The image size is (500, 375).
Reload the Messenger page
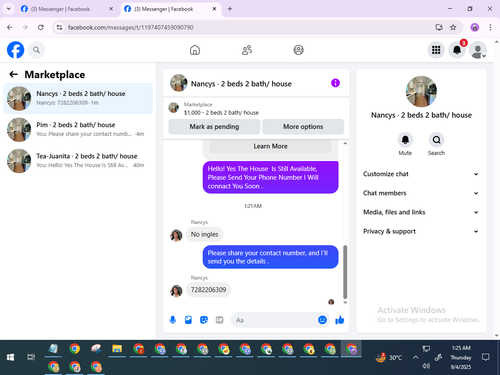click(x=41, y=27)
